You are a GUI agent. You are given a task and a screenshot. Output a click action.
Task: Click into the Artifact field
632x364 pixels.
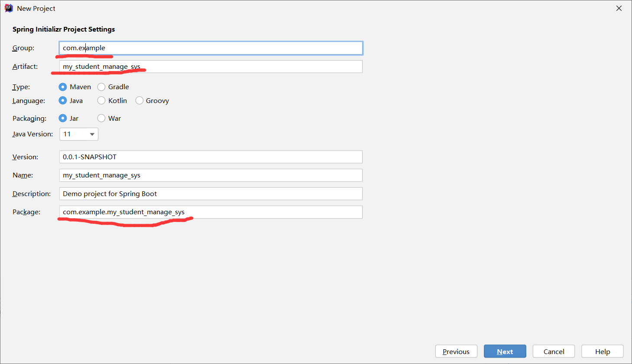click(211, 67)
